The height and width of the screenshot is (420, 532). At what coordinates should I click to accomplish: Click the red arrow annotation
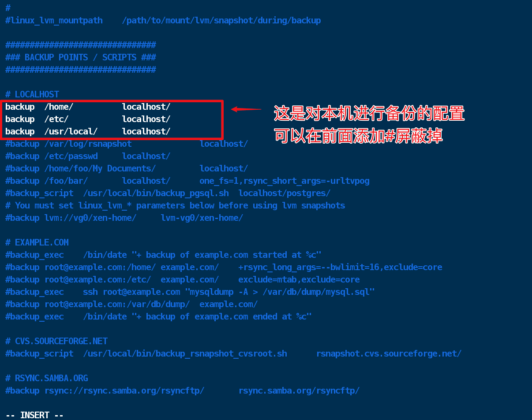[246, 109]
